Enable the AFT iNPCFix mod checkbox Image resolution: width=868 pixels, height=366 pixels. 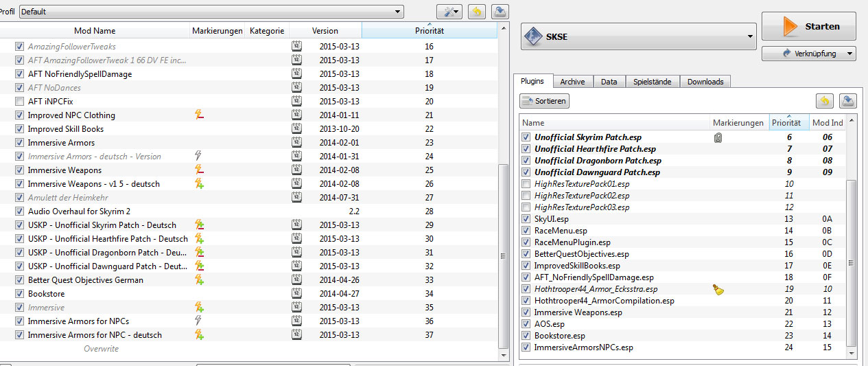19,102
